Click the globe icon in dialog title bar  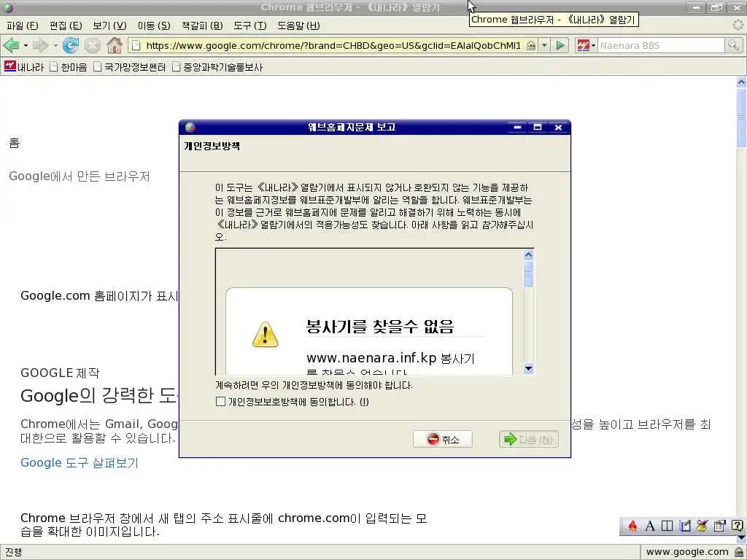(190, 127)
